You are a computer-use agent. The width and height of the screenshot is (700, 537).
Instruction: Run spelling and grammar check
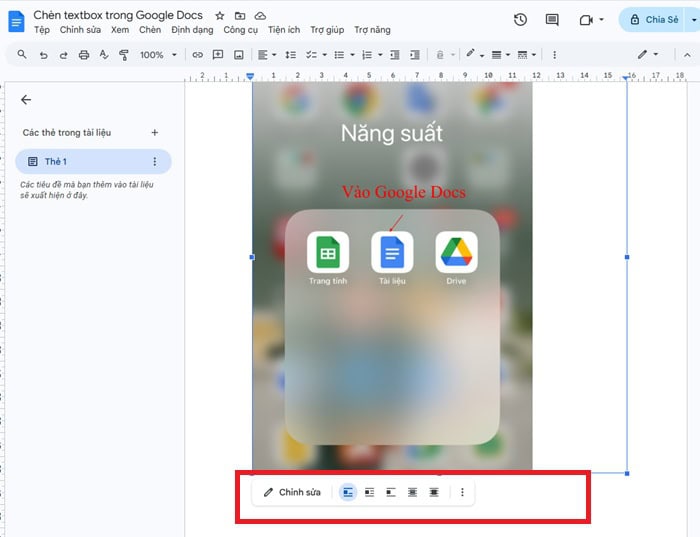104,55
